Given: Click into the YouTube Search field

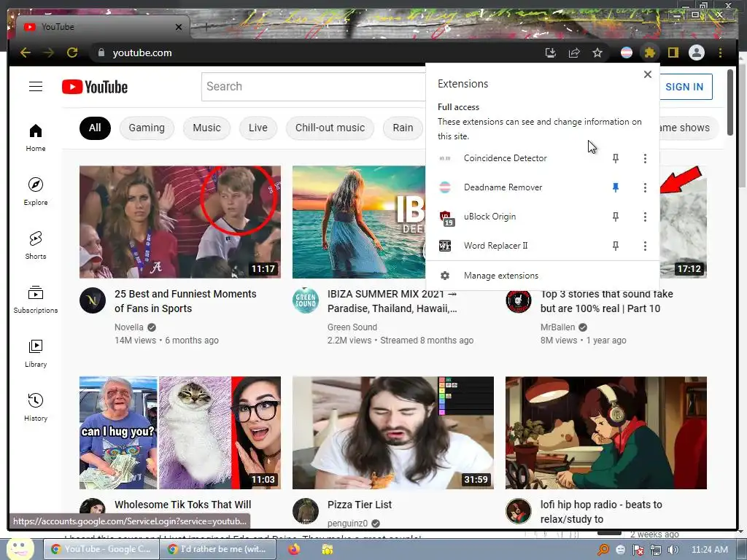Looking at the screenshot, I should tap(314, 87).
